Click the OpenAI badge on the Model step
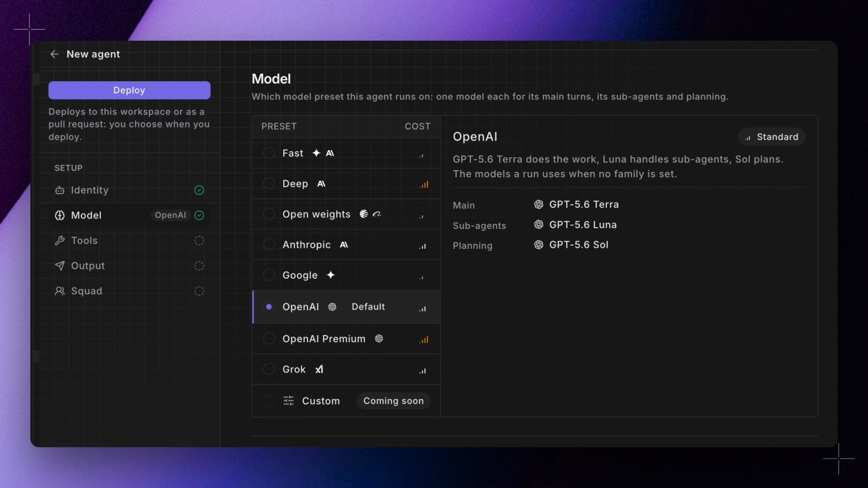The height and width of the screenshot is (488, 868). pos(170,215)
